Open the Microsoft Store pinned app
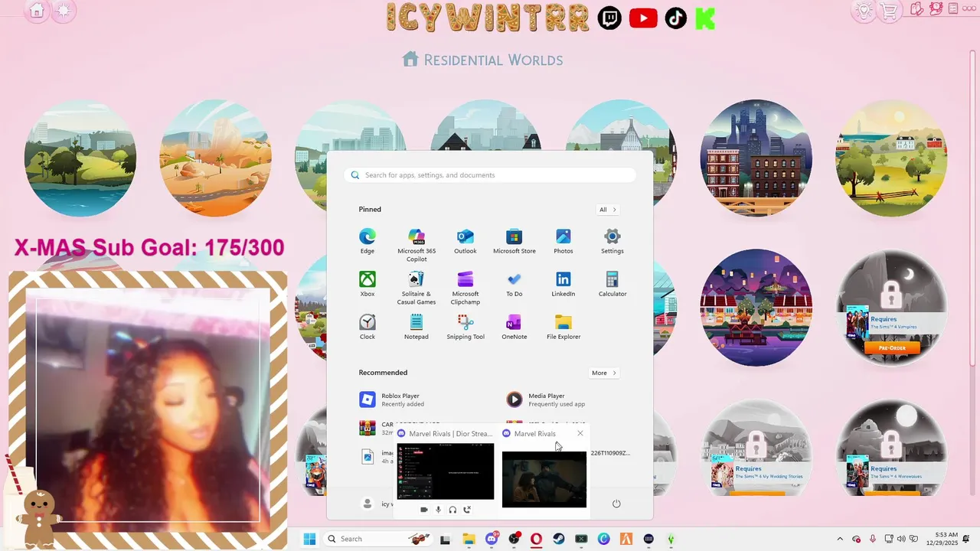Image resolution: width=980 pixels, height=551 pixels. coord(514,241)
